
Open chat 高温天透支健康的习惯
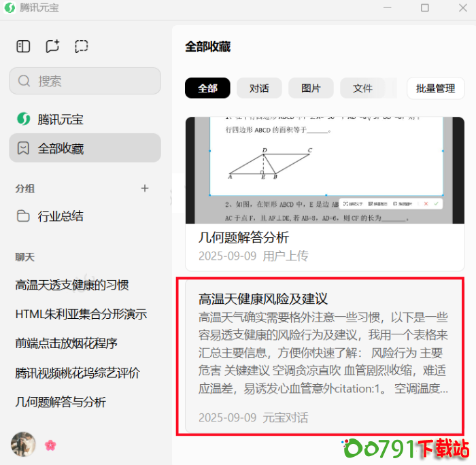pyautogui.click(x=72, y=285)
